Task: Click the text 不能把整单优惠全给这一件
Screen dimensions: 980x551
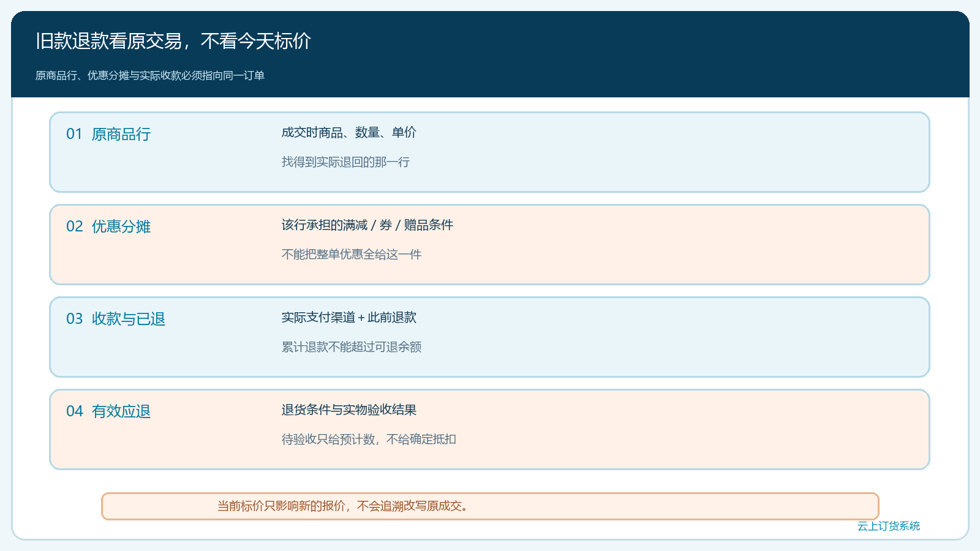Action: click(352, 255)
